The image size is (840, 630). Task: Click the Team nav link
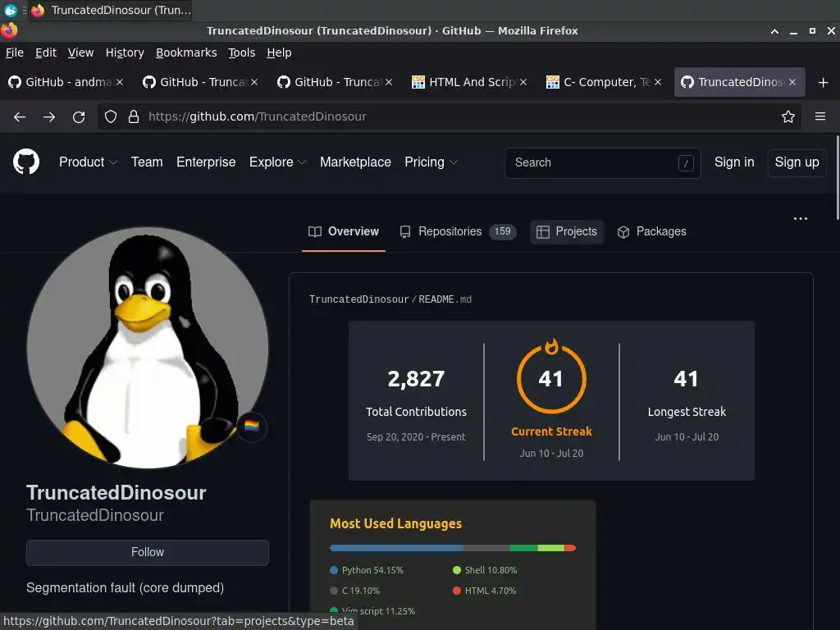[147, 162]
